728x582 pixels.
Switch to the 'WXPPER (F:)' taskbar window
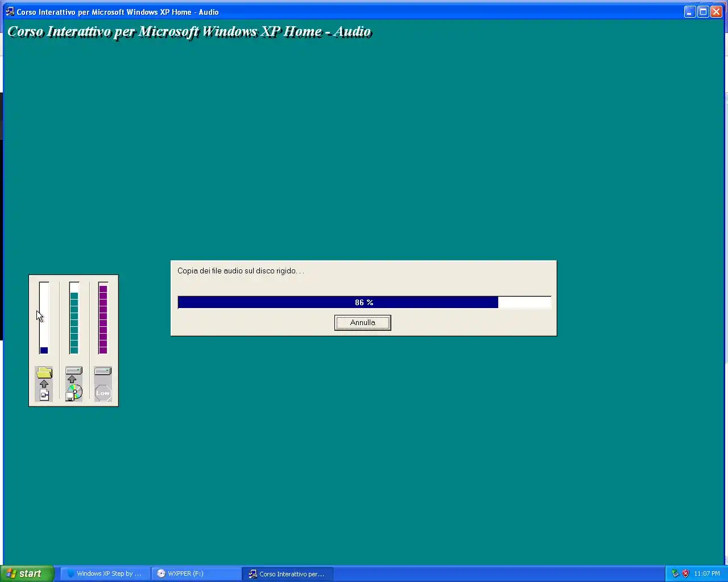tap(196, 573)
